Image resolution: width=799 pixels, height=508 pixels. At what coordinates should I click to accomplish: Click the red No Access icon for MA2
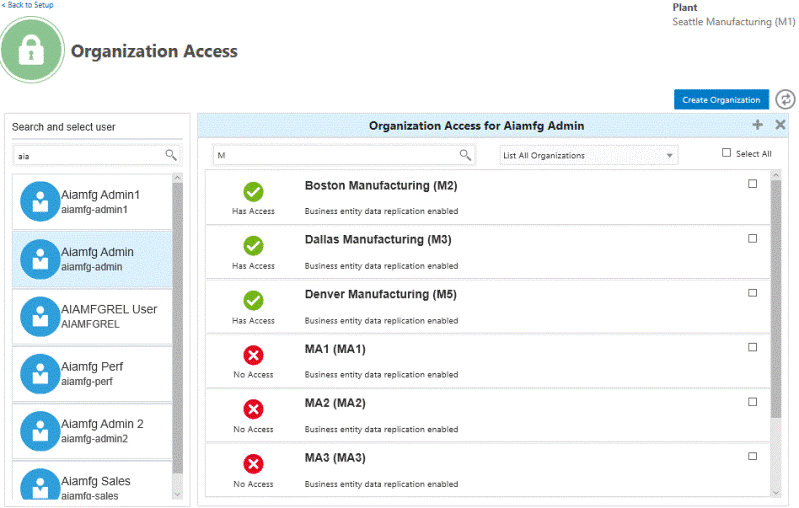pos(253,409)
